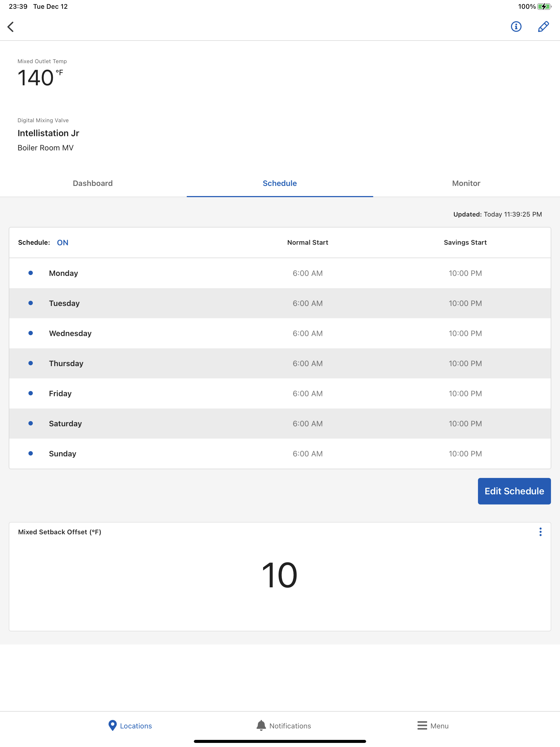Click the Intellistation Jr device name
The image size is (560, 747).
coord(48,133)
